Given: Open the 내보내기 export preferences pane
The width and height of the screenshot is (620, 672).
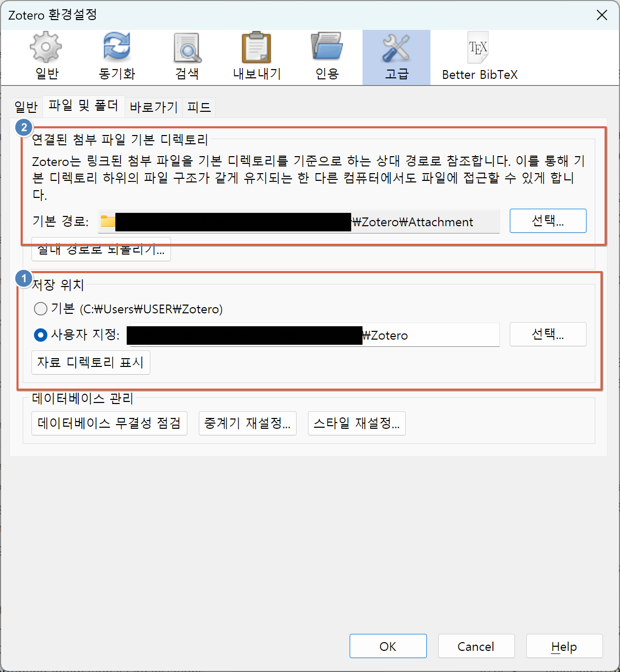Looking at the screenshot, I should (x=257, y=57).
